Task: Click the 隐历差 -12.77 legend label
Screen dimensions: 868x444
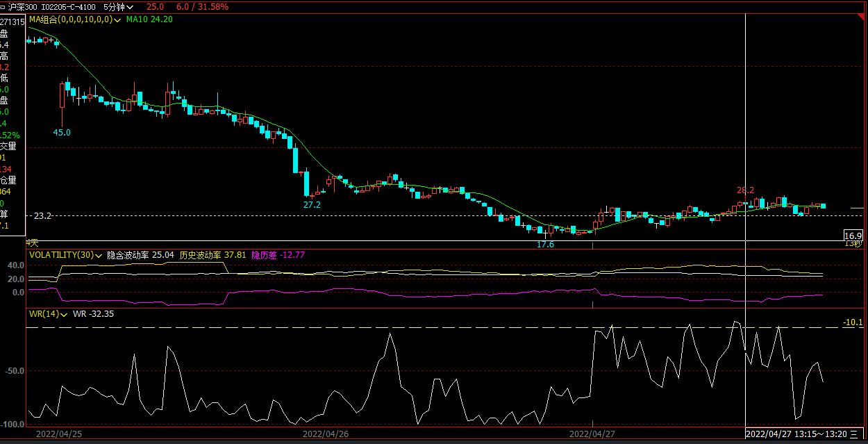Action: click(x=278, y=255)
